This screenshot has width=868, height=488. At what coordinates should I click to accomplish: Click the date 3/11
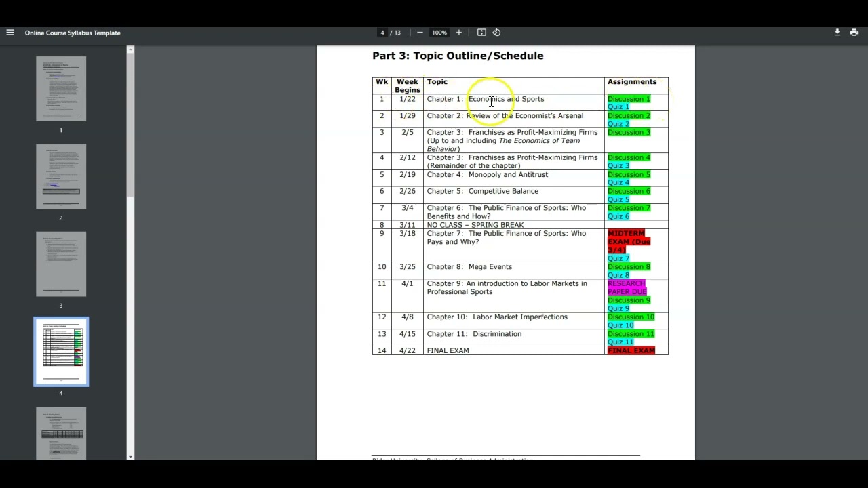[x=408, y=225]
